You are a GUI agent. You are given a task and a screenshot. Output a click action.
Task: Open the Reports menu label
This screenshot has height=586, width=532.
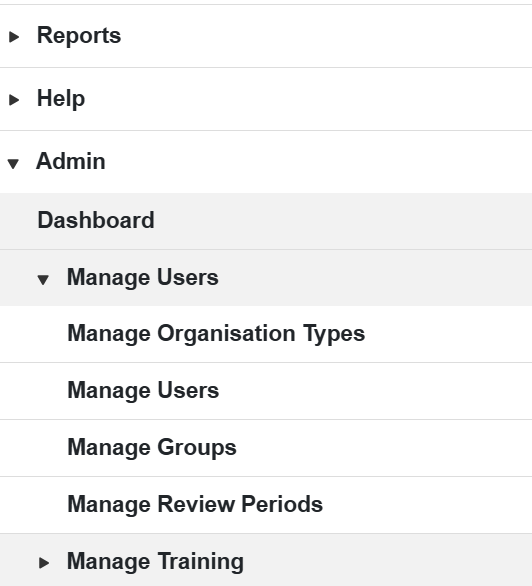click(79, 36)
